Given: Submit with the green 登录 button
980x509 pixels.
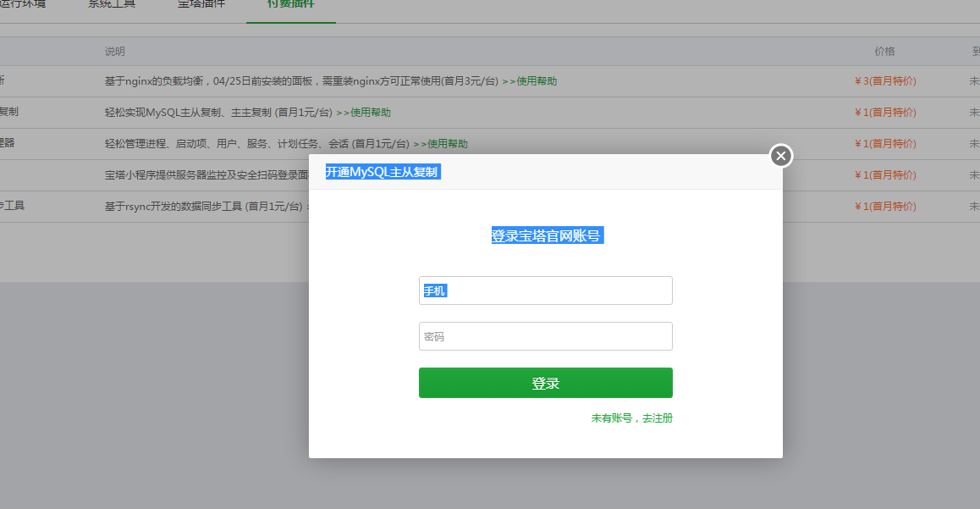Looking at the screenshot, I should [x=546, y=383].
